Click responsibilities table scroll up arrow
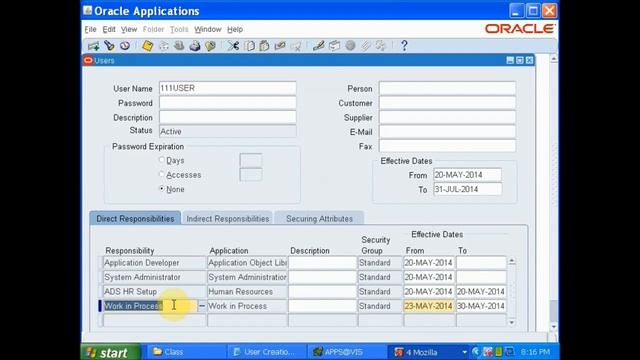Screen dimensions: 640x360 tap(511, 261)
